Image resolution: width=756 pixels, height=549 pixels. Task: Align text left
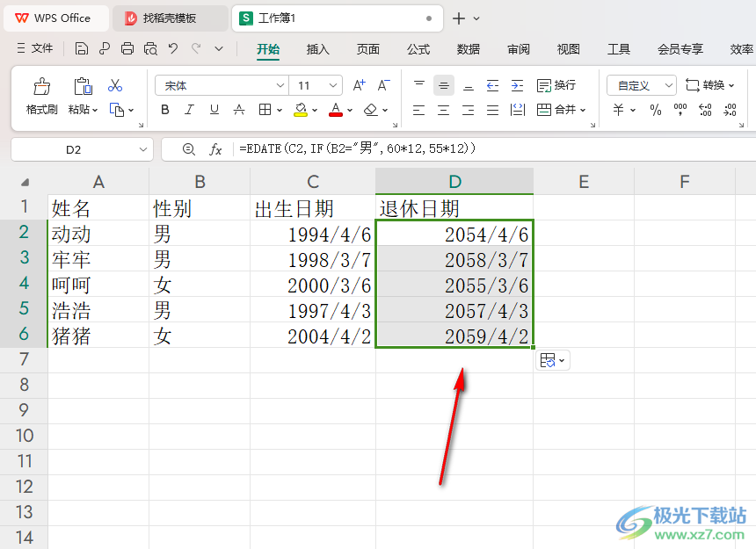[419, 111]
